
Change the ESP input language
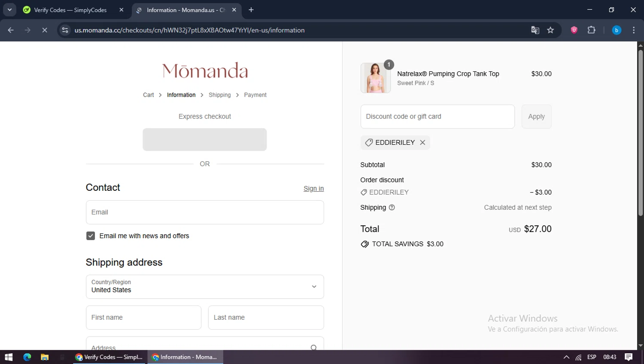pos(592,357)
